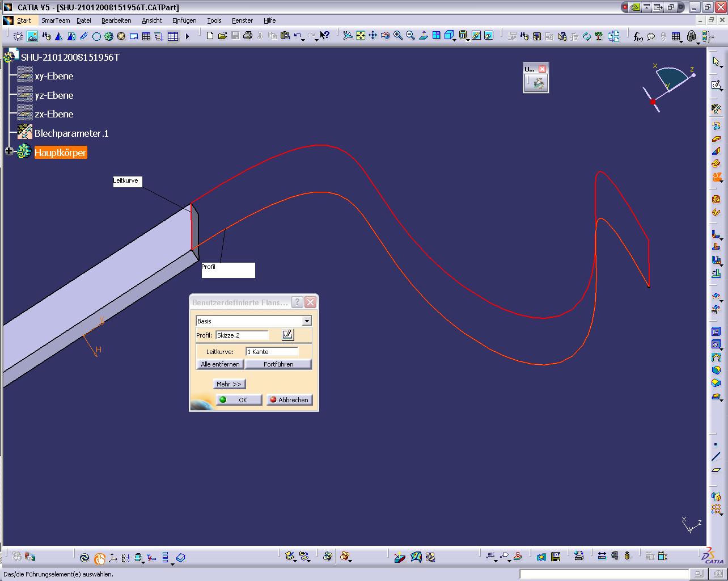Image resolution: width=728 pixels, height=581 pixels.
Task: Click the CATIA logo icon bottom right
Action: coord(713,556)
